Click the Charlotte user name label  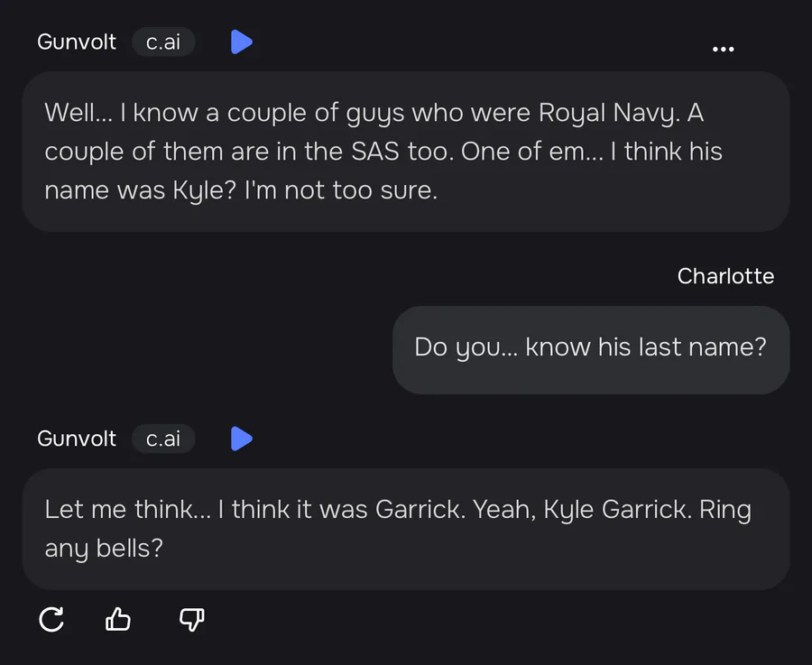point(725,276)
